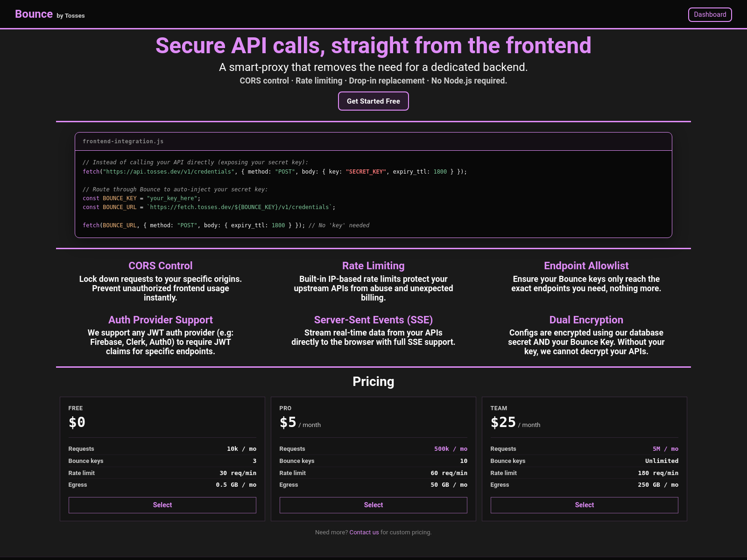Click the frontend-integration.js file header
This screenshot has height=560, width=747.
point(123,141)
